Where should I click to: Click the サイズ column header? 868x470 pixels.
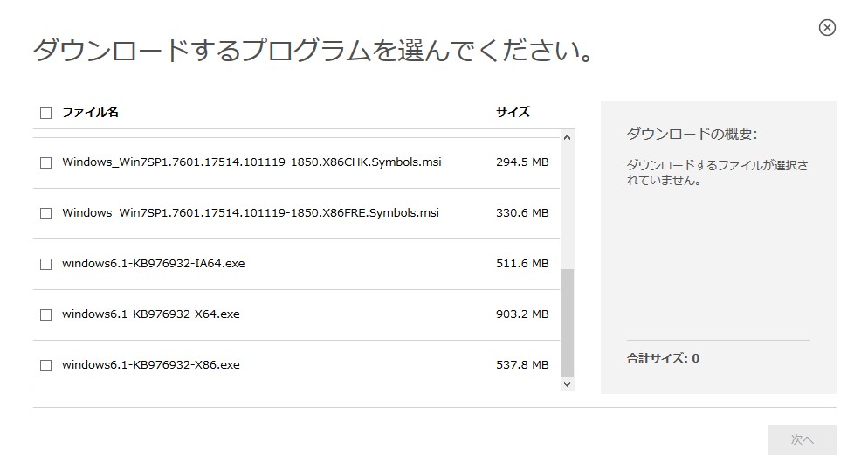(x=513, y=112)
